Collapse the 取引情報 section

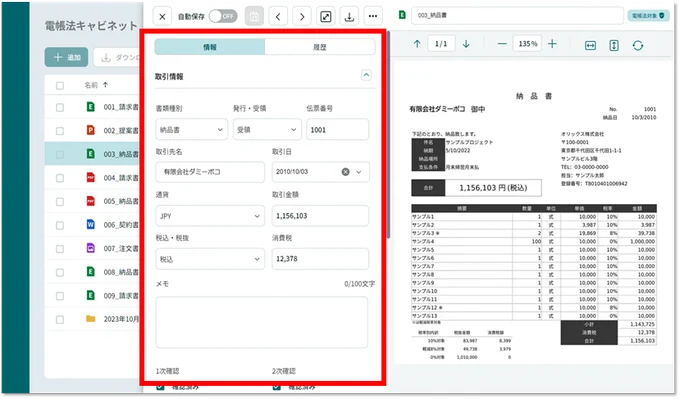point(366,75)
